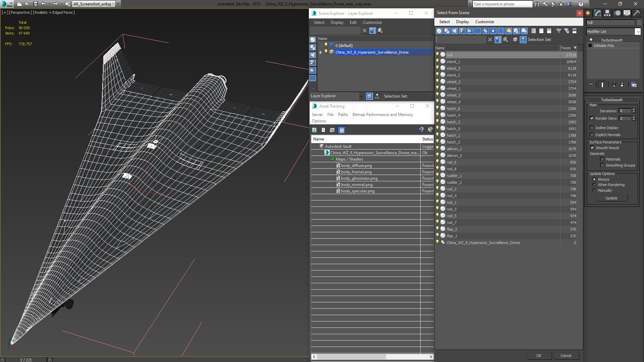Click Select None icon in Select From Scene
The width and height of the screenshot is (644, 362).
point(541,31)
